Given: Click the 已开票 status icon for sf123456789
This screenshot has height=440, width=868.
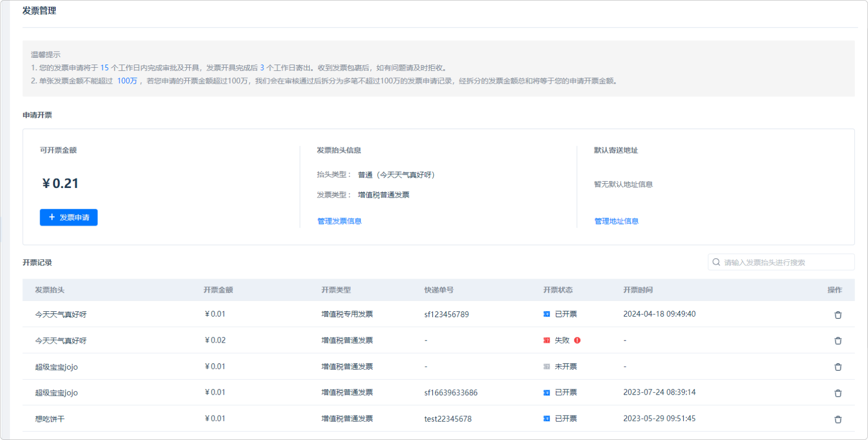Looking at the screenshot, I should click(546, 314).
